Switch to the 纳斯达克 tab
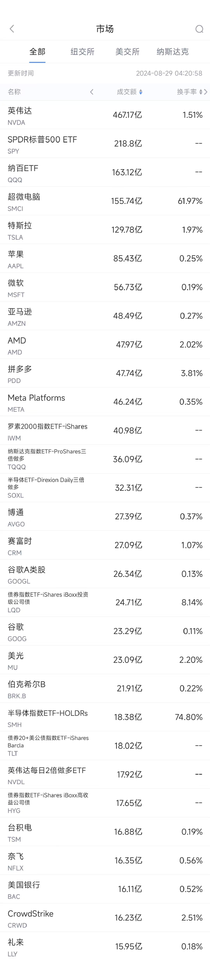 pos(173,52)
